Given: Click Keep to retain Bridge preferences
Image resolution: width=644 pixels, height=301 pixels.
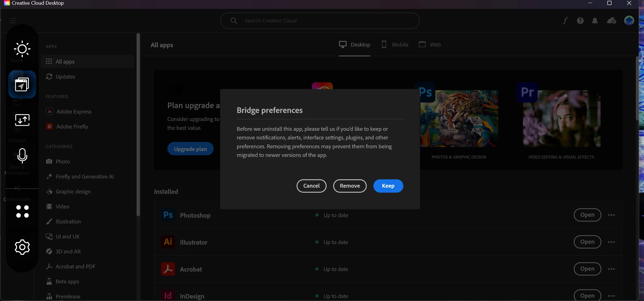Looking at the screenshot, I should tap(388, 186).
